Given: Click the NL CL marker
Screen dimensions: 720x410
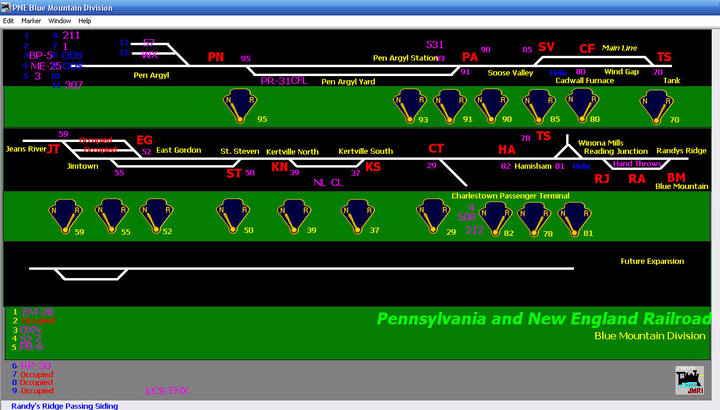Looking at the screenshot, I should [328, 183].
